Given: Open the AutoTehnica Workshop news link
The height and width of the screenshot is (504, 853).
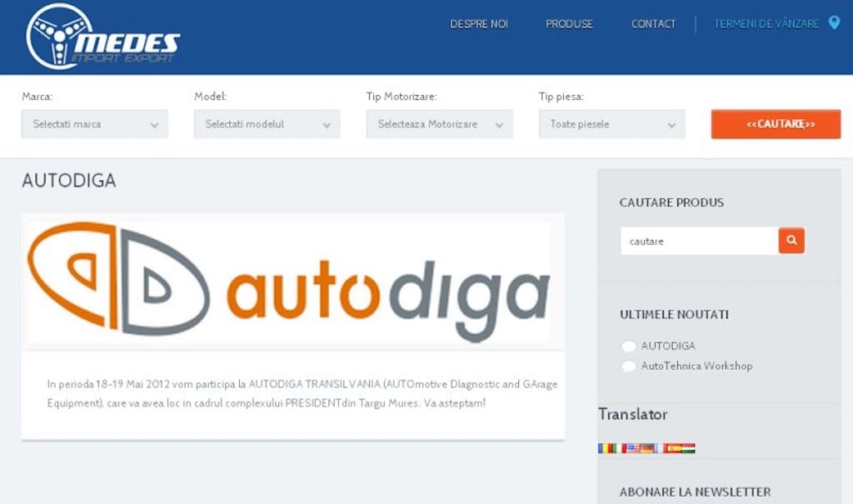Looking at the screenshot, I should (697, 367).
